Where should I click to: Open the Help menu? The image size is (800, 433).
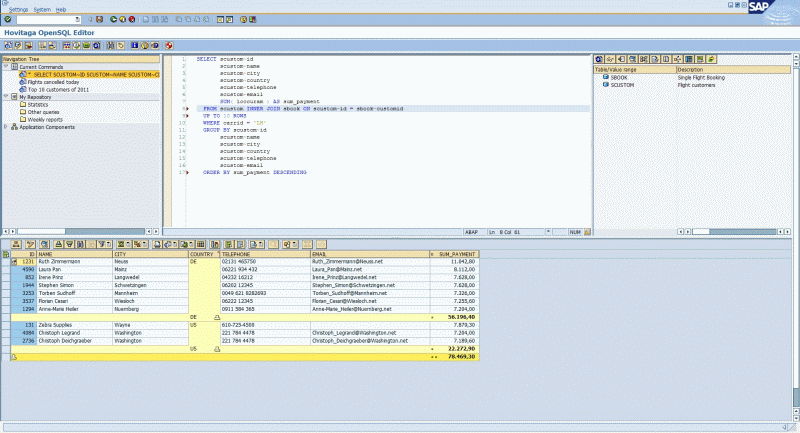61,9
